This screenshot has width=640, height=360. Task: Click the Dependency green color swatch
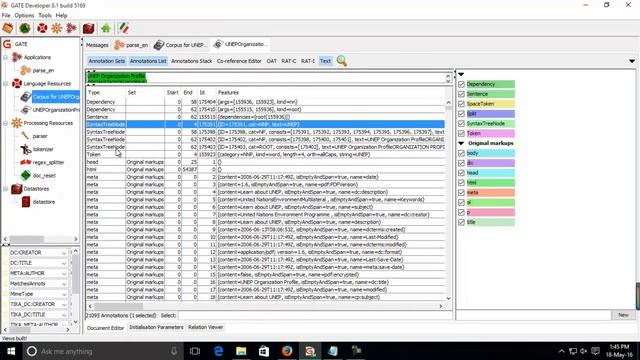pyautogui.click(x=491, y=84)
